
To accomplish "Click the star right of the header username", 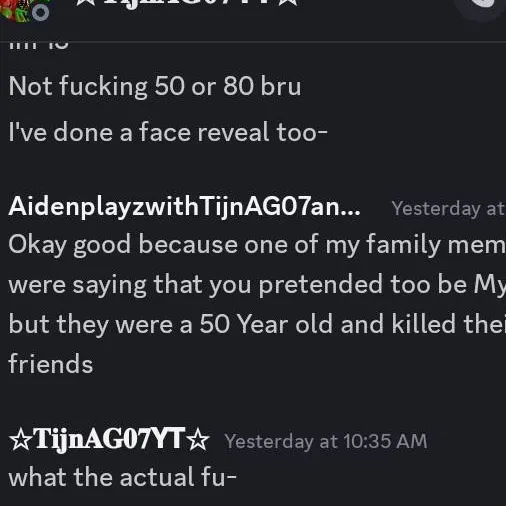I will click(x=288, y=3).
